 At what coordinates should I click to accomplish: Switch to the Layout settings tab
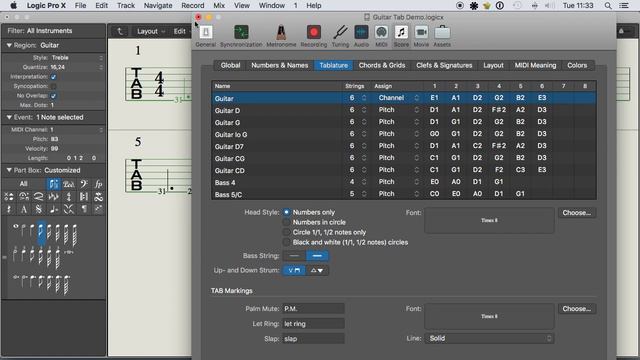coord(493,65)
